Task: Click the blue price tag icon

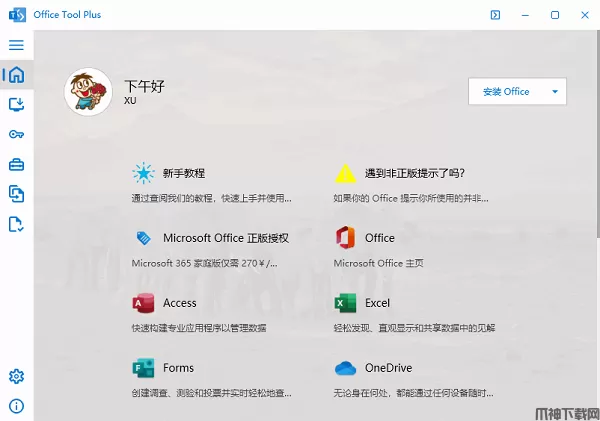Action: coord(143,238)
